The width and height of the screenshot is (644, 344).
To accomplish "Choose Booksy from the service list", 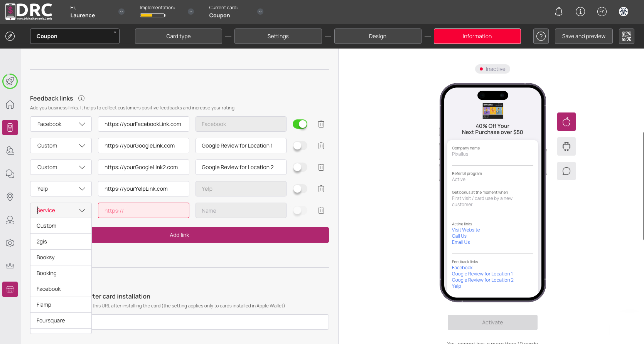I will (61, 257).
